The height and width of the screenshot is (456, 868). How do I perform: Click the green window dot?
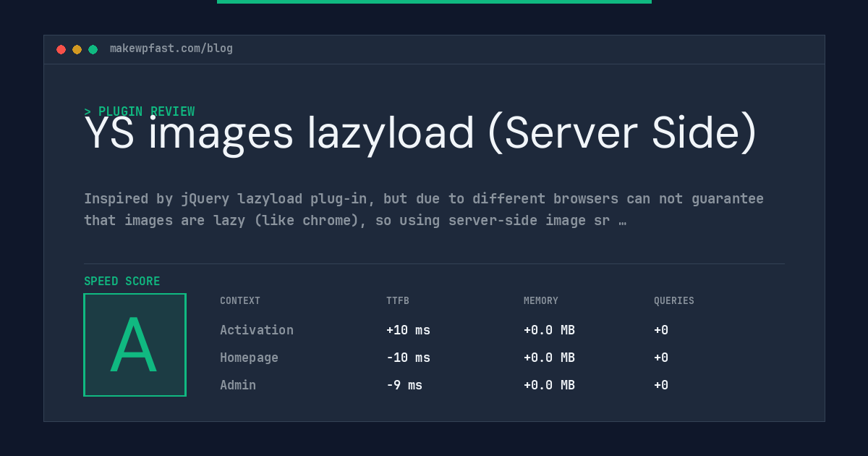93,49
